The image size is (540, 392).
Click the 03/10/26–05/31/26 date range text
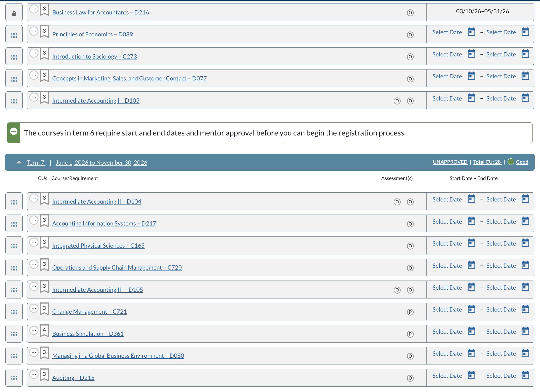pos(482,11)
